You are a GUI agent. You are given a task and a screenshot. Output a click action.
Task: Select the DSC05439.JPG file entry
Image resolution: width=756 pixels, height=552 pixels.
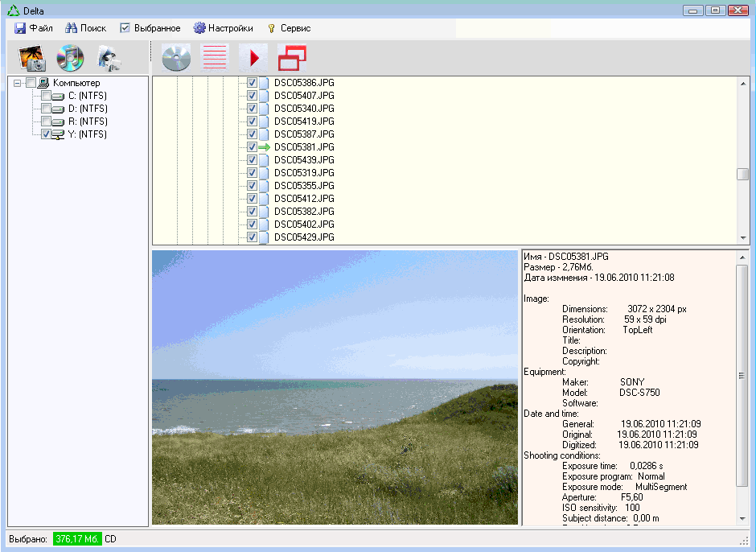(x=304, y=160)
